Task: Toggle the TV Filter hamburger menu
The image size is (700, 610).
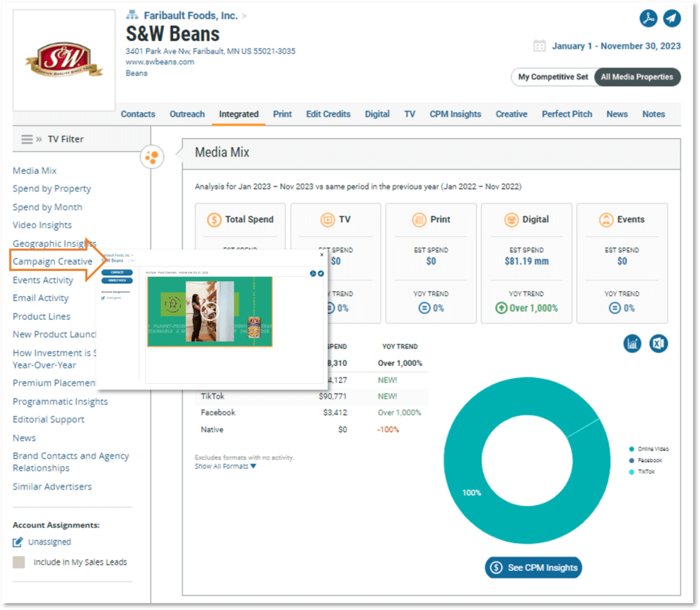Action: coord(27,140)
